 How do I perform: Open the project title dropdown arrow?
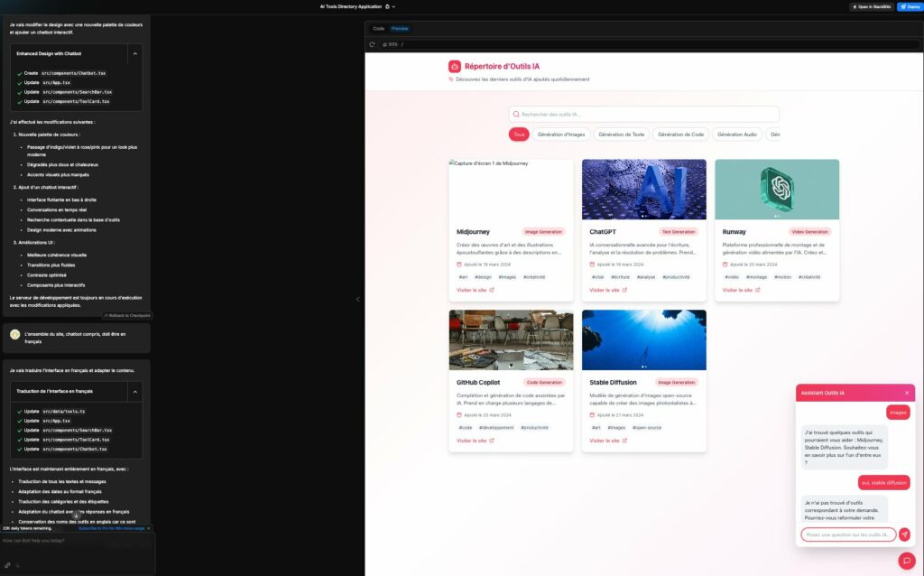click(393, 6)
